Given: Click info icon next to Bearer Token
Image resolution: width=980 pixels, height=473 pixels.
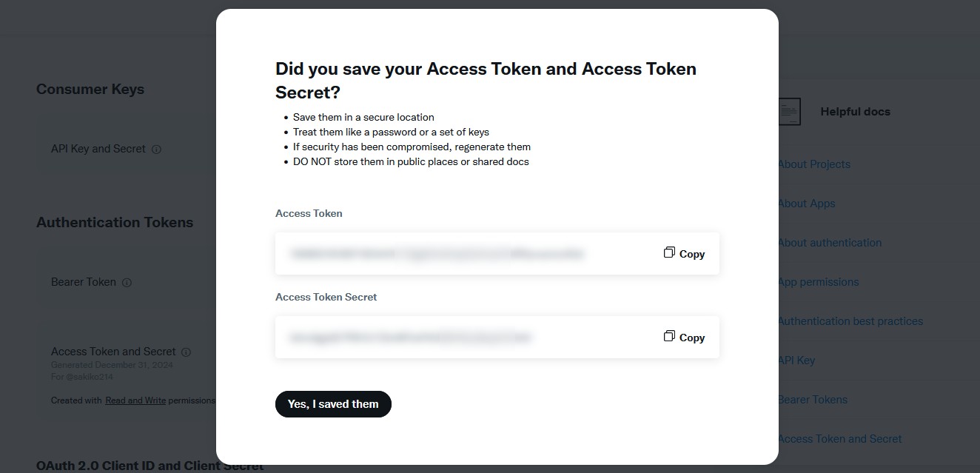Looking at the screenshot, I should click(x=127, y=282).
